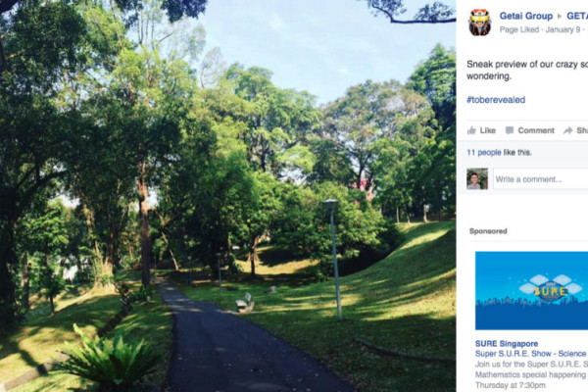Click the Page Liked status text

(519, 30)
